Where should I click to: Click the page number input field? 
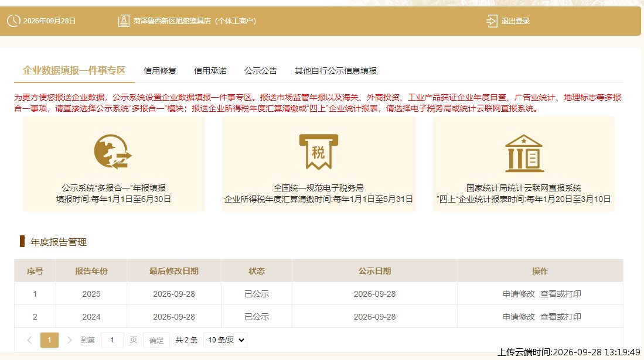tap(112, 340)
